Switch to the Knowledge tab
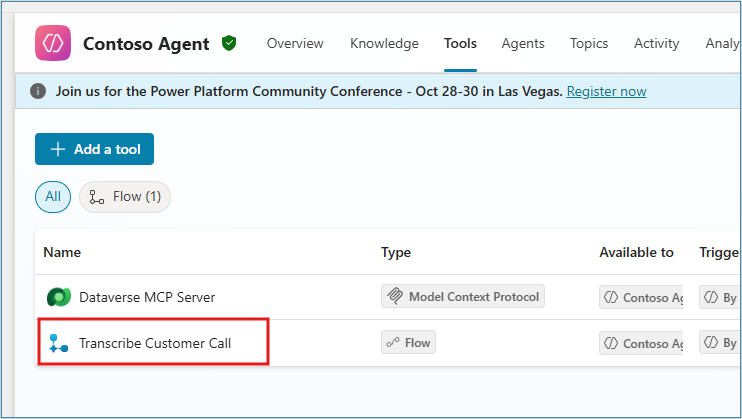Screen dimensions: 742x419 click(384, 44)
